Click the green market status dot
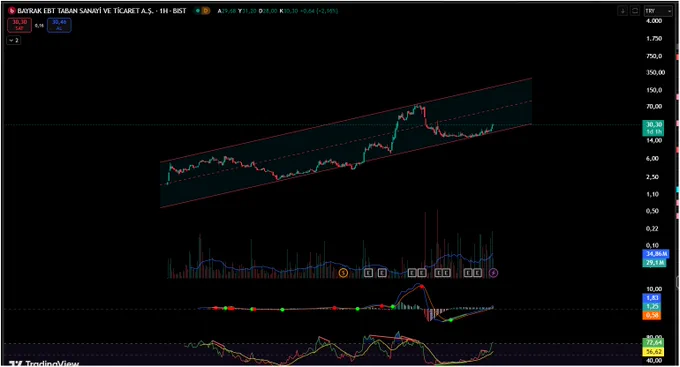Viewport: 680px width, 367px height. [x=198, y=11]
